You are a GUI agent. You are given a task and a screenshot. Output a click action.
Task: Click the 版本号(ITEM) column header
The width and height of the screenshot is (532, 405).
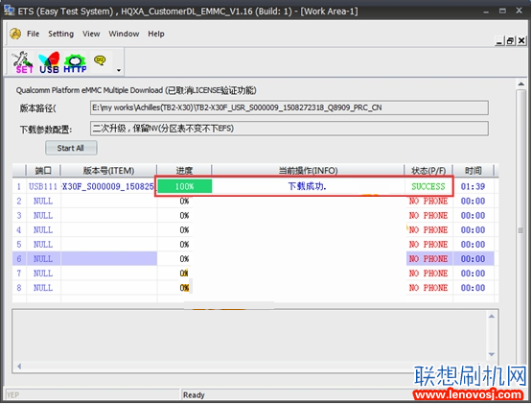108,171
